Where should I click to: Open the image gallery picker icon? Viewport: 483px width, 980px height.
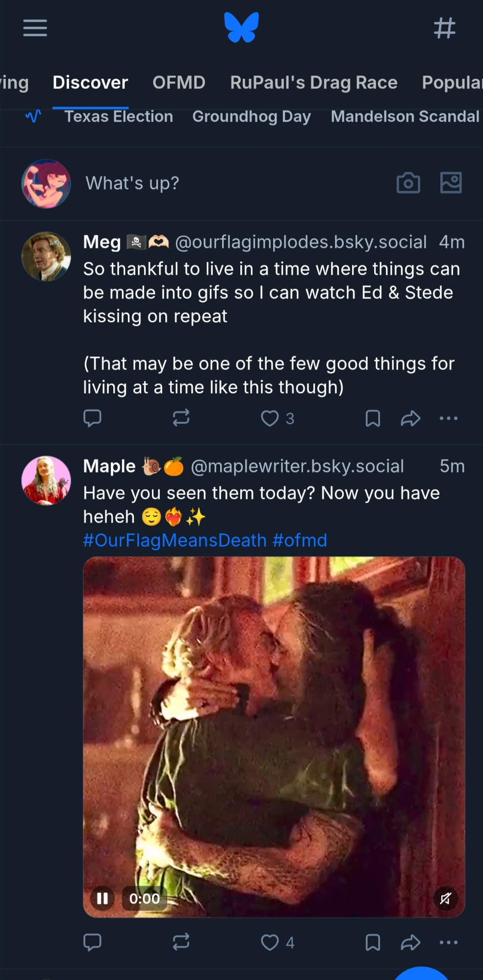click(x=451, y=183)
